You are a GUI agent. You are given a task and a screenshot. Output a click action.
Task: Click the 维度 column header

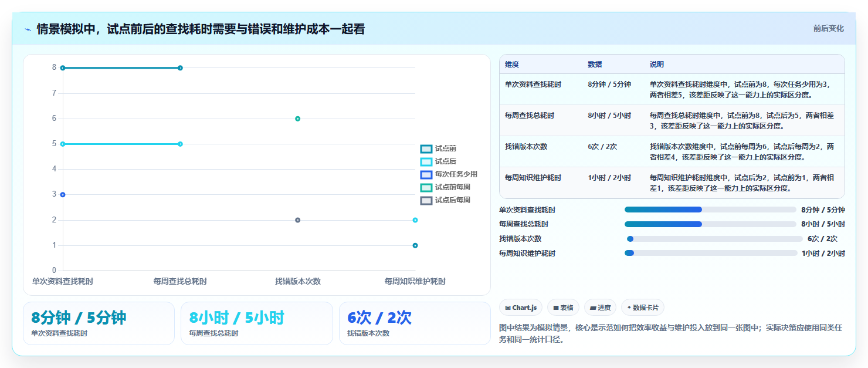point(512,64)
